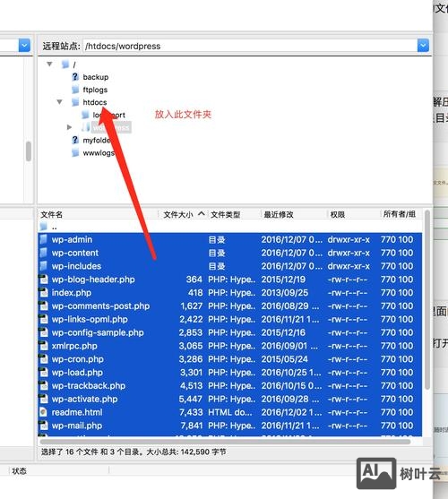
Task: Click the myfolder question mark icon
Action: 75,140
